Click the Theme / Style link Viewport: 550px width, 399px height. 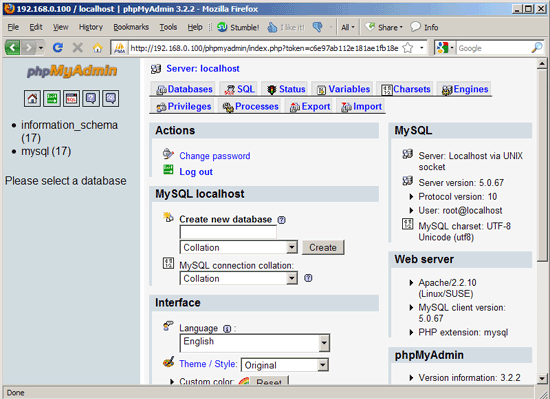pyautogui.click(x=208, y=364)
